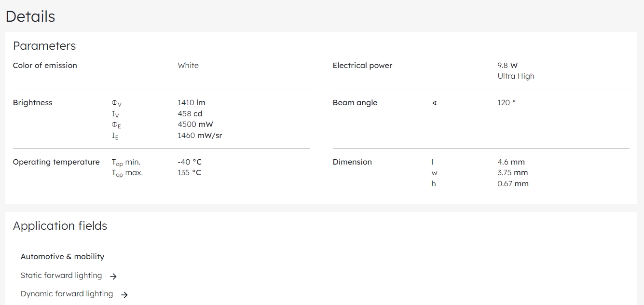Click the luminous intensity Iv symbol
The width and height of the screenshot is (644, 305).
115,114
